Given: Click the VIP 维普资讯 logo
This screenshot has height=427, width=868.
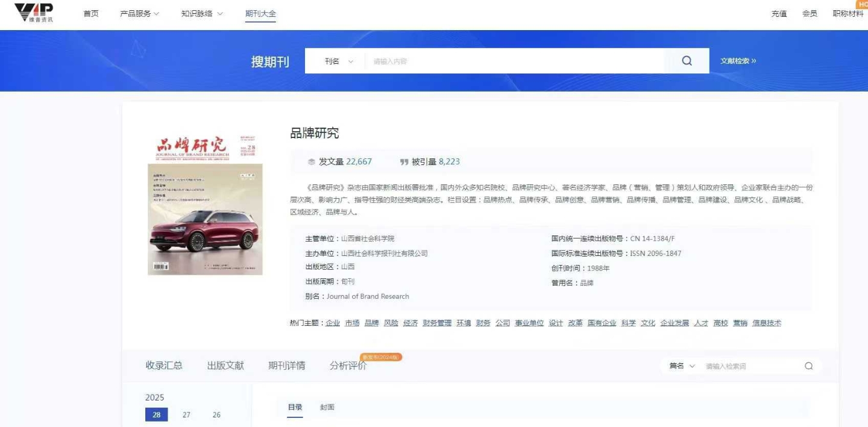Looking at the screenshot, I should 33,13.
